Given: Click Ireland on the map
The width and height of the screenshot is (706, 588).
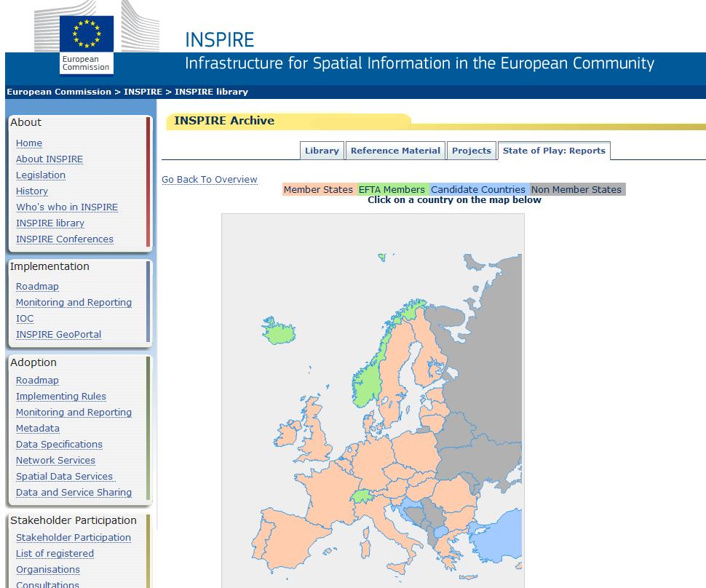Looking at the screenshot, I should (x=286, y=434).
